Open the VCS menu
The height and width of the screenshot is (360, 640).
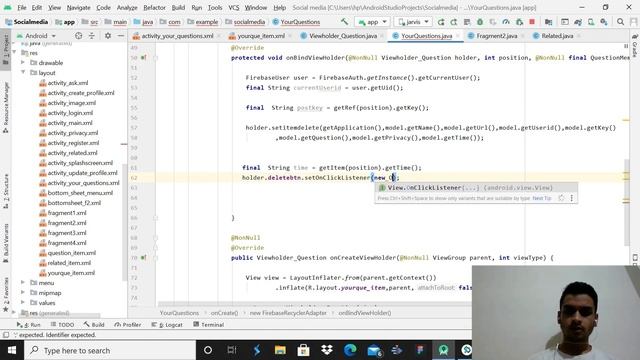(233, 7)
